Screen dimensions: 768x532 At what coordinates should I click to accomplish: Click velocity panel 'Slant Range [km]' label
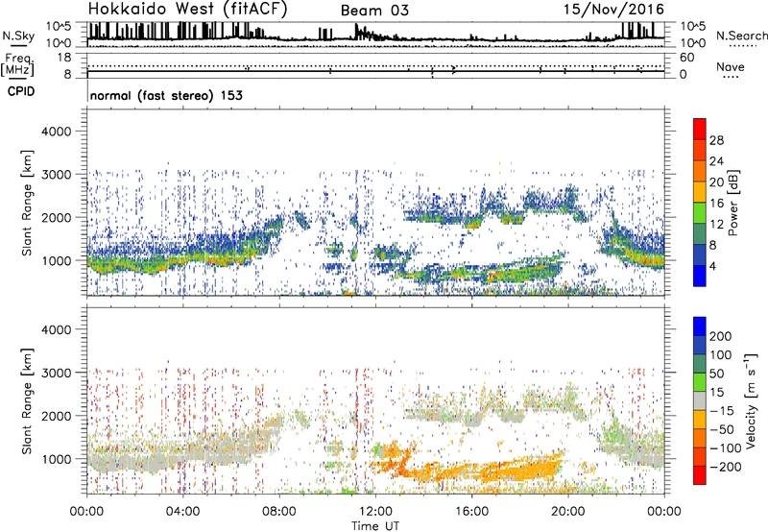tap(27, 401)
